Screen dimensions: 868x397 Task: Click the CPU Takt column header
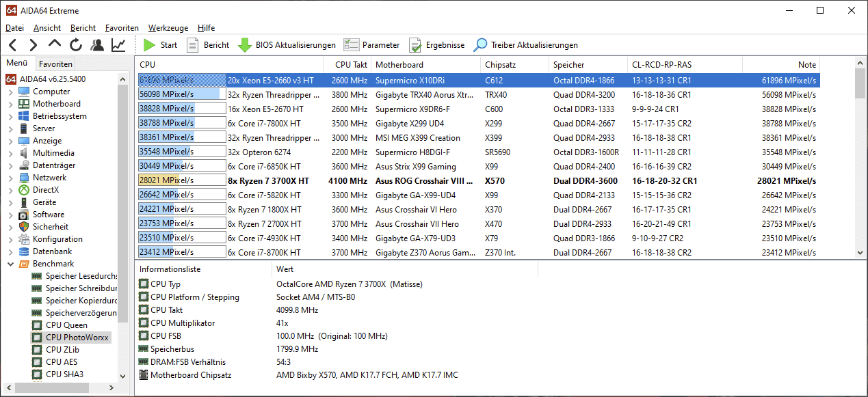point(351,65)
